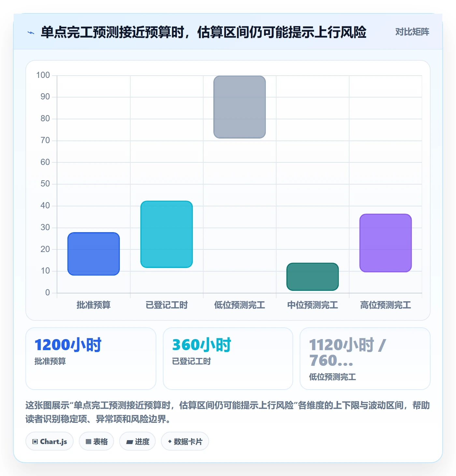Click the 数据卡片 tag
Viewport: 456px width, 476px height.
[185, 441]
